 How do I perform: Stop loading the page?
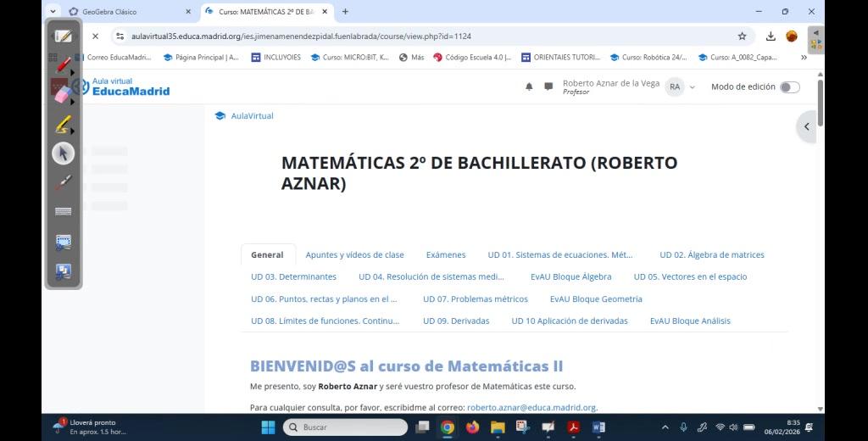pos(95,36)
